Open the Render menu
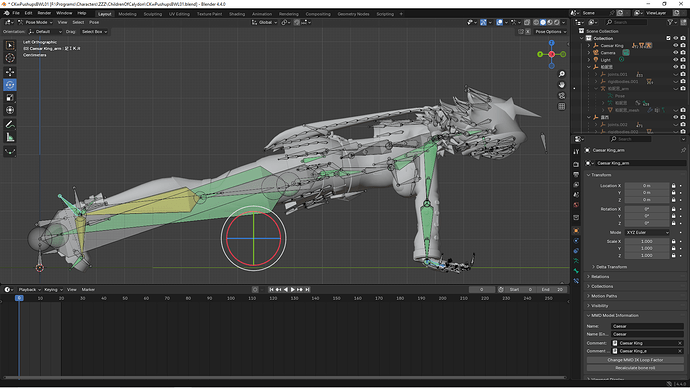The height and width of the screenshot is (388, 690). point(44,13)
